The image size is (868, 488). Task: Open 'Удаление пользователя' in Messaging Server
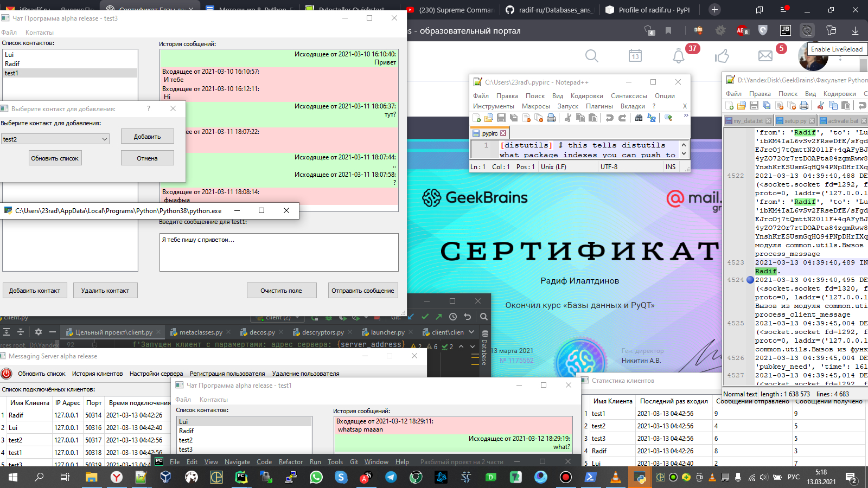[305, 374]
